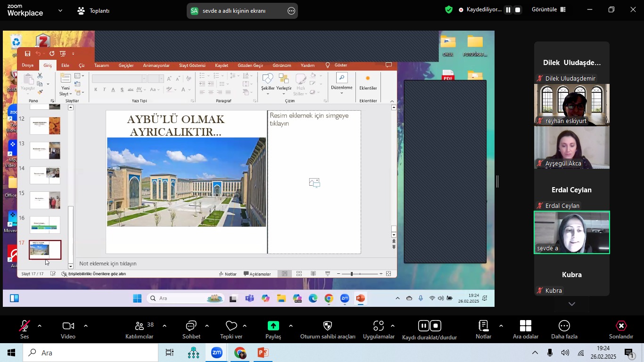644x362 pixels.
Task: Open the Daha fazla menu
Action: coord(564,330)
